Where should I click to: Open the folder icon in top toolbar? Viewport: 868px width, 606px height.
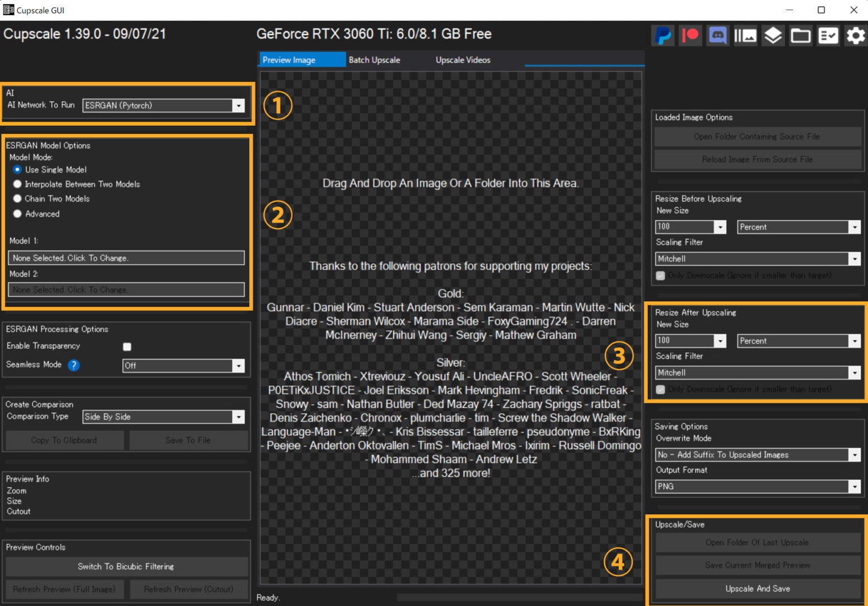tap(801, 36)
